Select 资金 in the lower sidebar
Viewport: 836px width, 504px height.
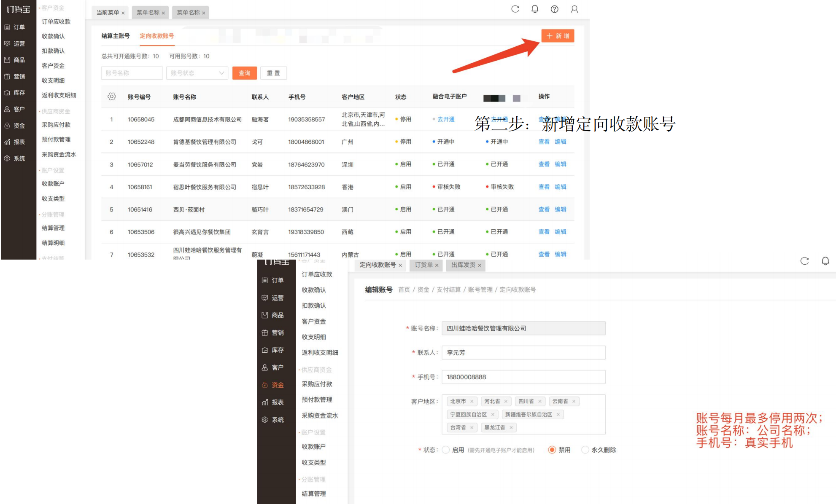[x=273, y=385]
